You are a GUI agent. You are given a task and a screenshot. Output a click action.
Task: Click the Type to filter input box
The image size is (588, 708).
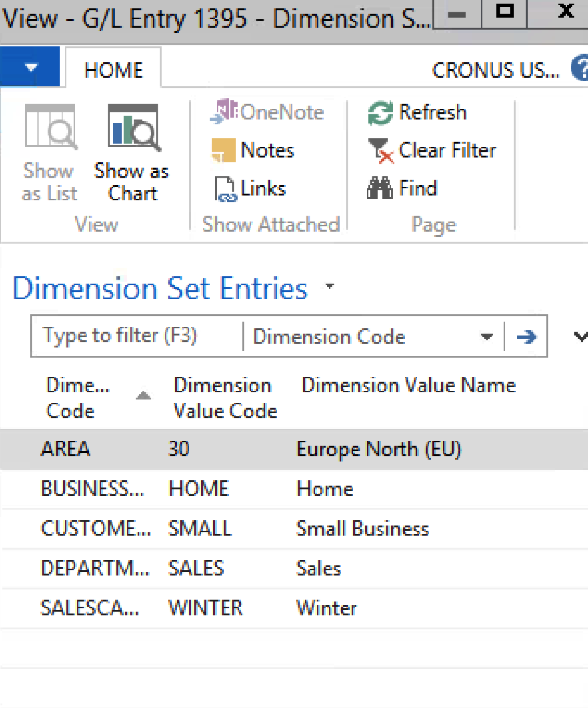(x=138, y=336)
